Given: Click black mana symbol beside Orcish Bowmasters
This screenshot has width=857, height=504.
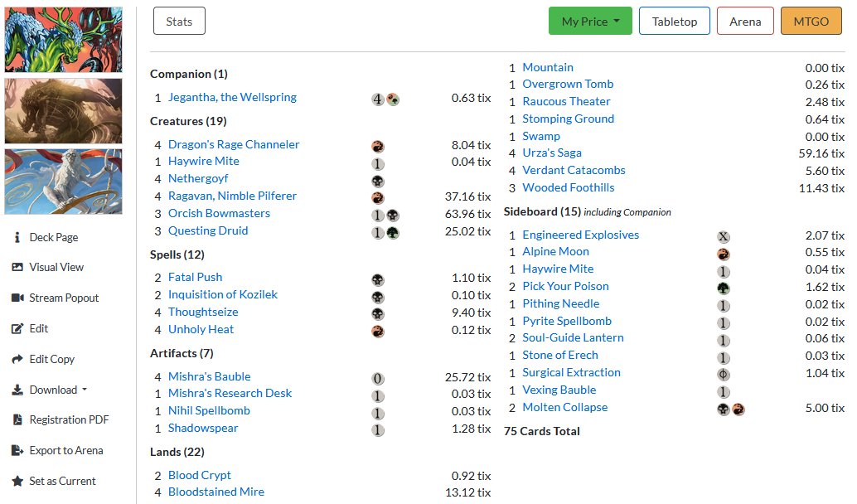Looking at the screenshot, I should [x=392, y=216].
